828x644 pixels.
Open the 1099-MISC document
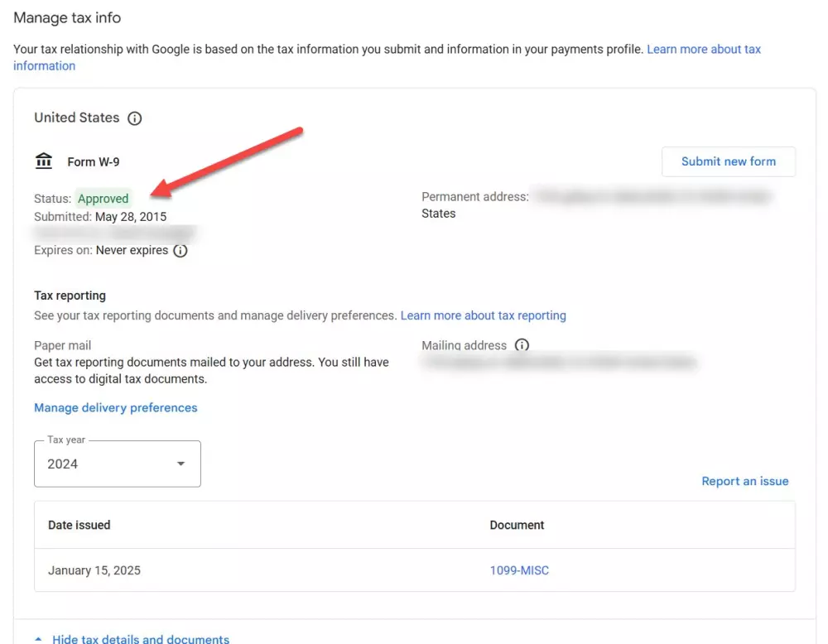[x=519, y=570]
